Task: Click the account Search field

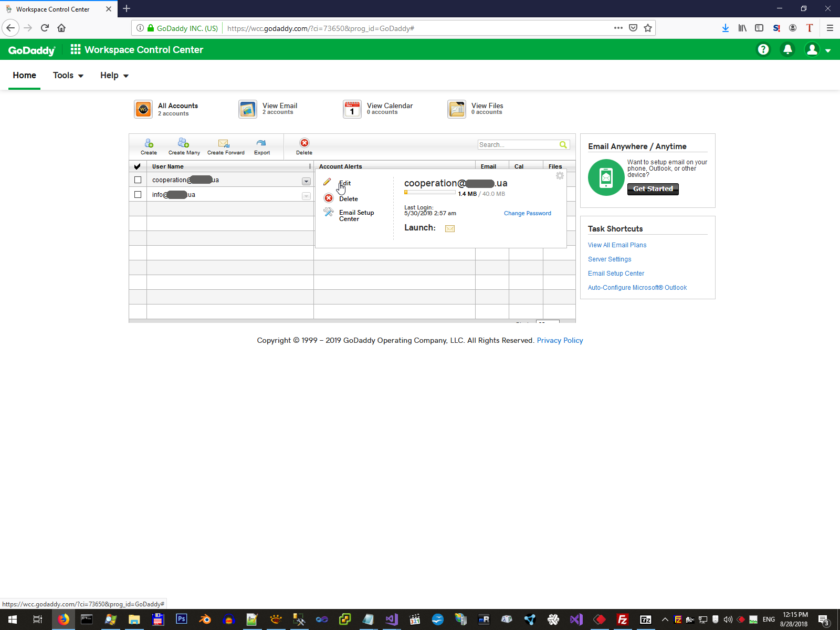Action: 518,145
